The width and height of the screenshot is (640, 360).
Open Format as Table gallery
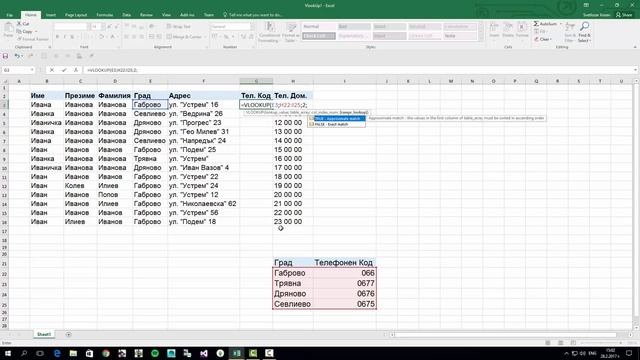pyautogui.click(x=291, y=32)
